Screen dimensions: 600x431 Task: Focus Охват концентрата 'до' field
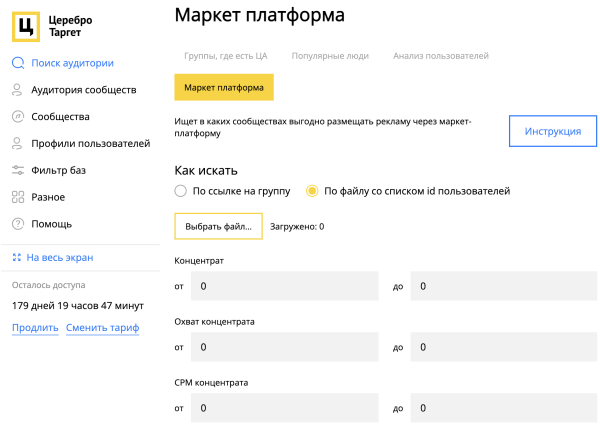click(504, 347)
